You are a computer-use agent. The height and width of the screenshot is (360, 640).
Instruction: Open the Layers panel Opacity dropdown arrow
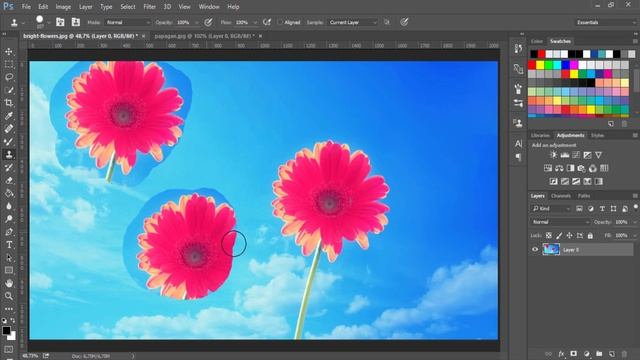click(635, 222)
